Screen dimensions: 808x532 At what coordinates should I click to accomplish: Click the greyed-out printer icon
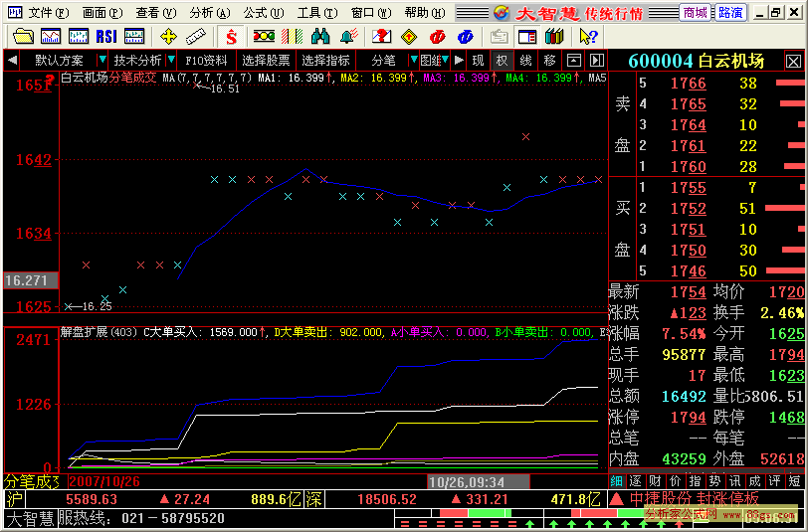pyautogui.click(x=499, y=37)
